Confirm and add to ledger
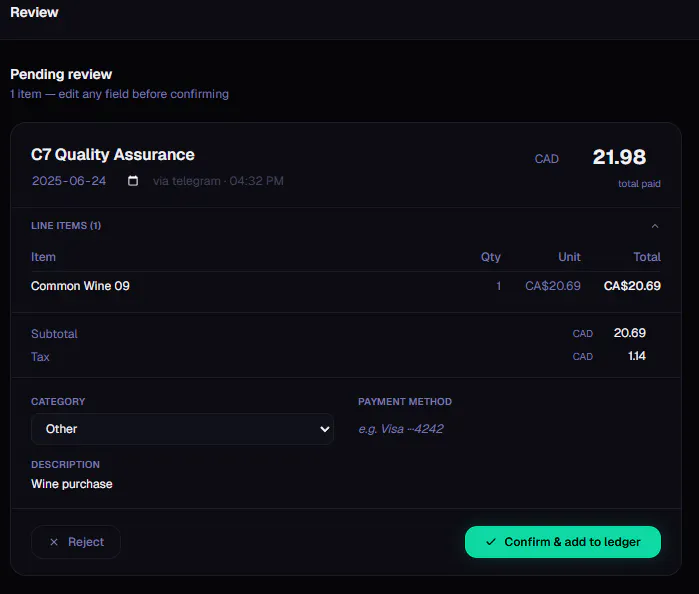 tap(563, 542)
